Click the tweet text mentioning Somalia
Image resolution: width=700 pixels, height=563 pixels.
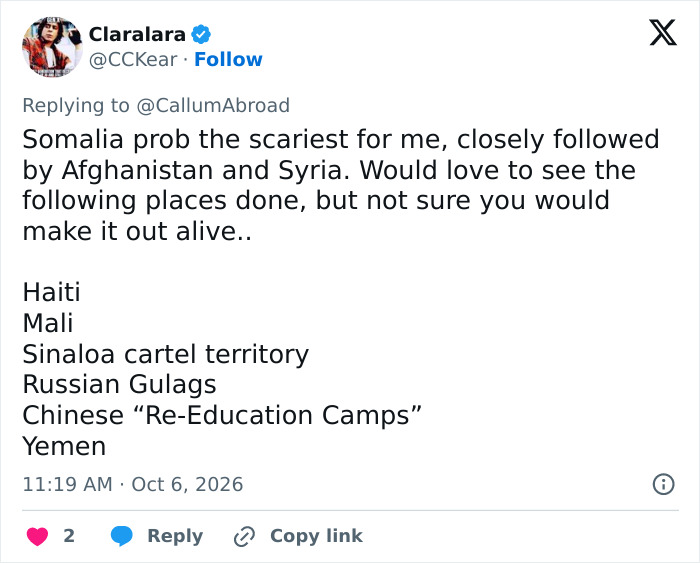point(341,185)
